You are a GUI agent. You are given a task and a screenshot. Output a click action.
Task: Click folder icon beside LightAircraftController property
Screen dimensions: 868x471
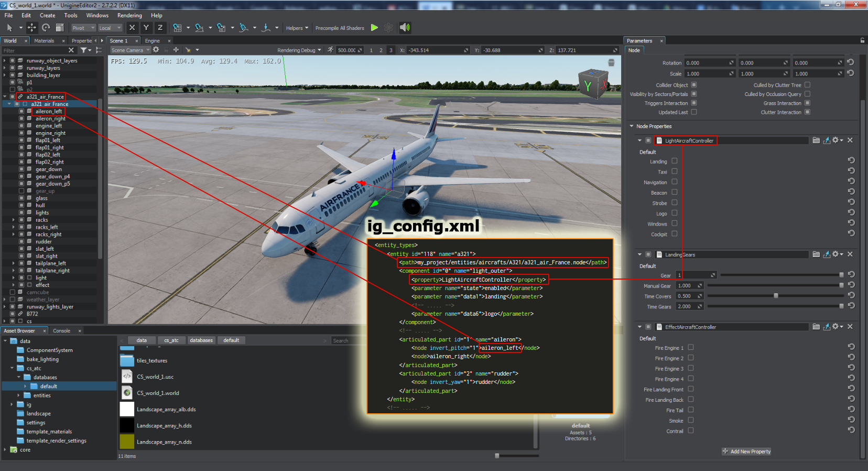coord(816,141)
